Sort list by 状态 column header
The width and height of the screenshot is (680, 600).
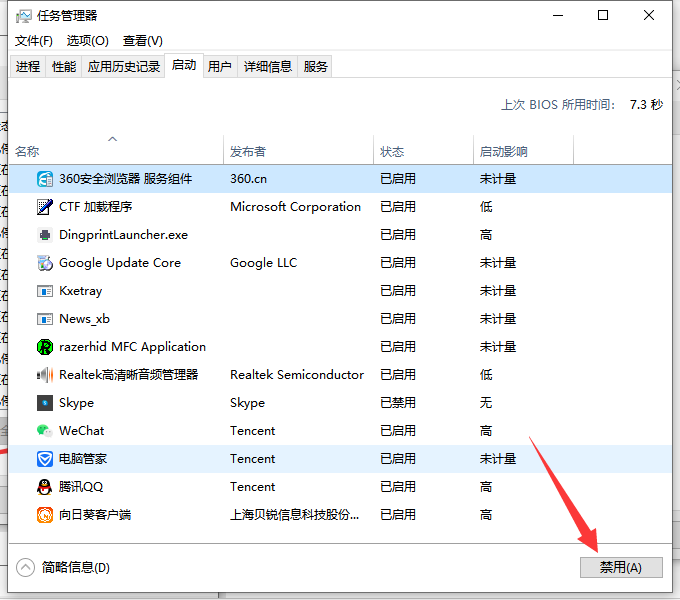(392, 152)
